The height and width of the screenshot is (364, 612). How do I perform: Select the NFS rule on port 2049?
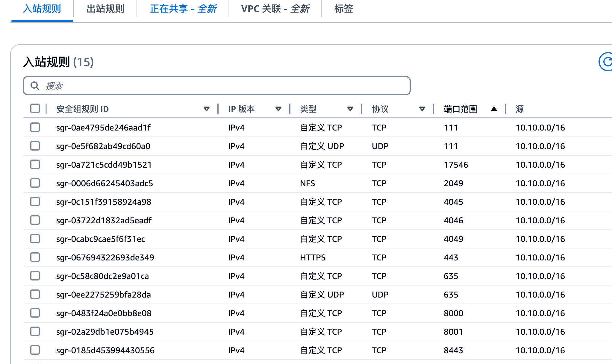point(35,183)
